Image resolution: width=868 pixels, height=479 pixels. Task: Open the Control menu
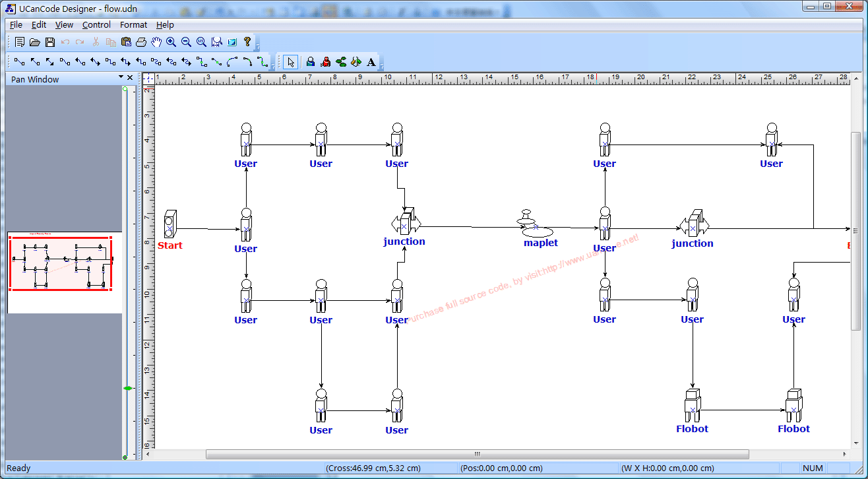[x=96, y=24]
